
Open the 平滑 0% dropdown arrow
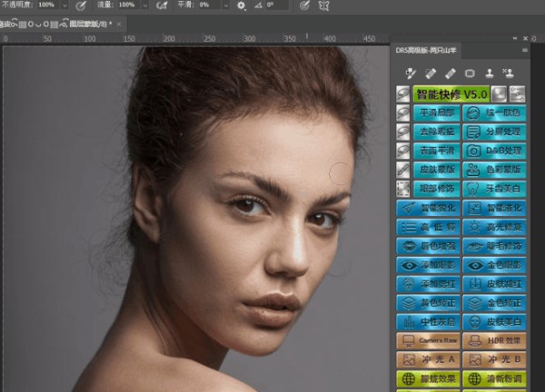click(226, 5)
